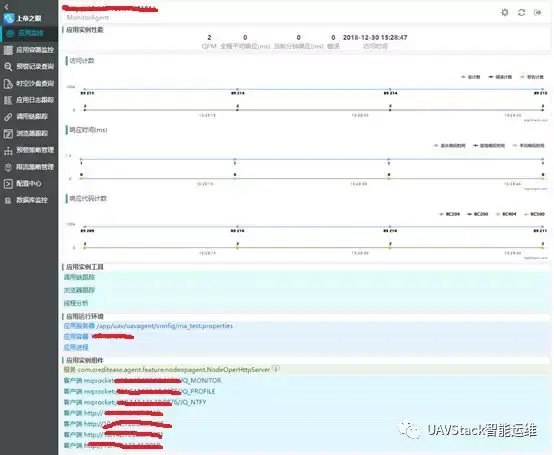
Task: Click the 应用运行环境 section heading
Action: click(84, 316)
